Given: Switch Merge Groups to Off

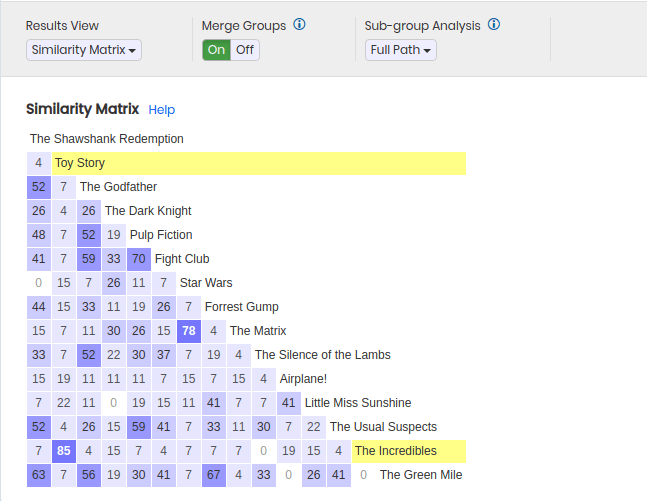Looking at the screenshot, I should 245,50.
